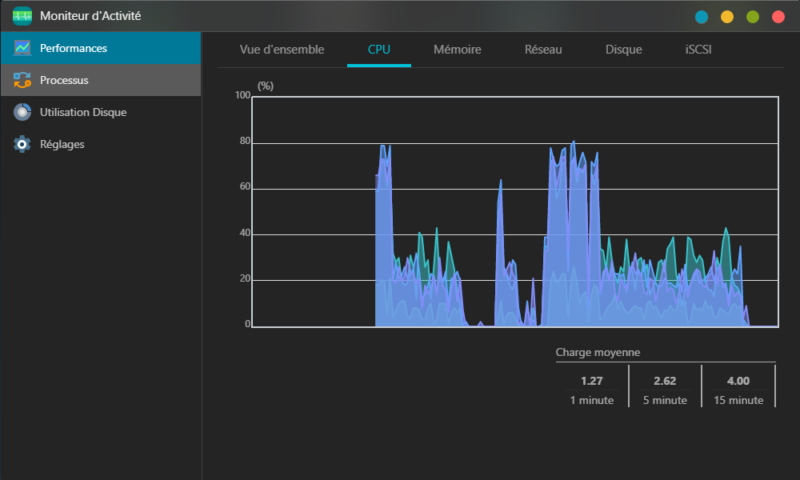Viewport: 800px width, 480px height.
Task: Close the window with red circle button
Action: click(778, 17)
